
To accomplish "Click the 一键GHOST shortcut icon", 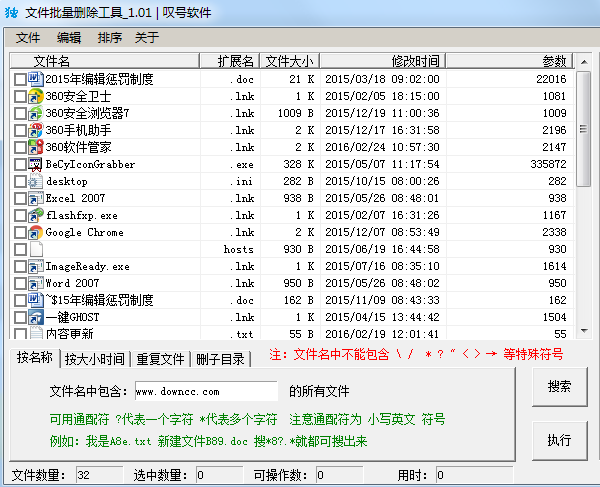I will click(x=36, y=317).
